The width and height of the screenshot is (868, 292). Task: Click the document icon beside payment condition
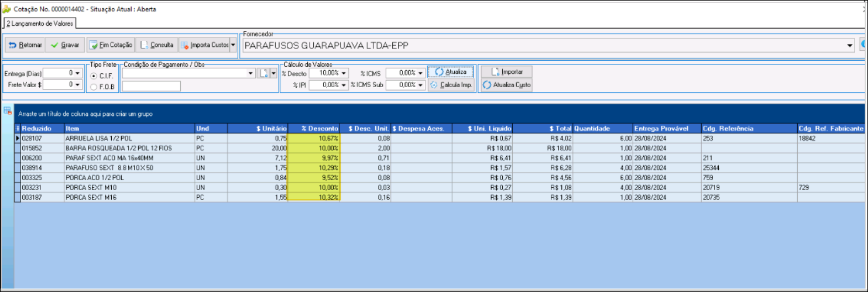point(264,73)
